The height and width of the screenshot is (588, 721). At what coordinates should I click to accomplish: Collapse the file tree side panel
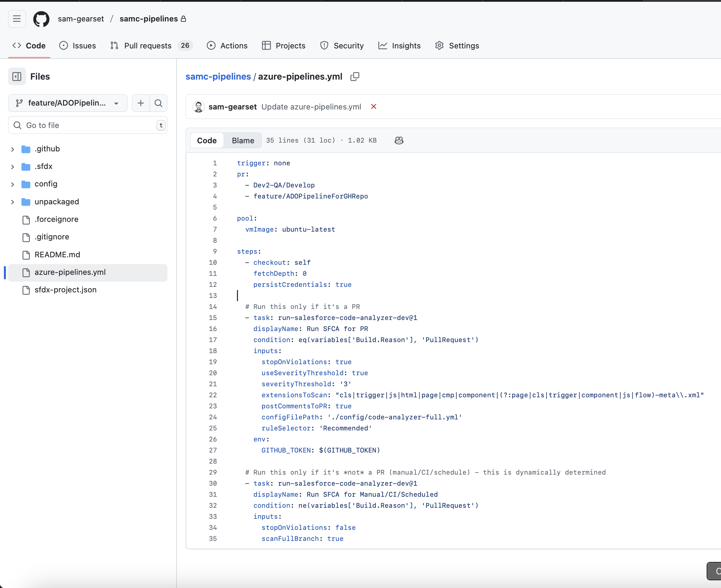pyautogui.click(x=17, y=77)
